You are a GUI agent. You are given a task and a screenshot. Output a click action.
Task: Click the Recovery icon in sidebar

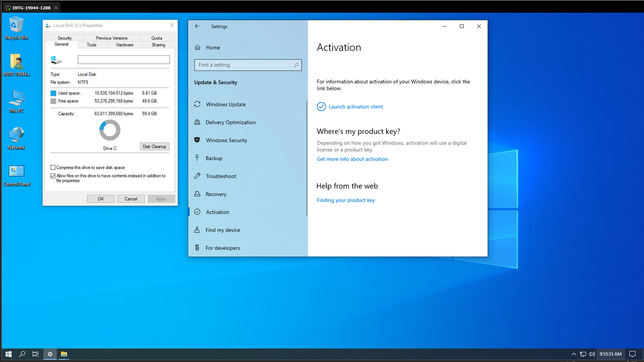pos(197,194)
